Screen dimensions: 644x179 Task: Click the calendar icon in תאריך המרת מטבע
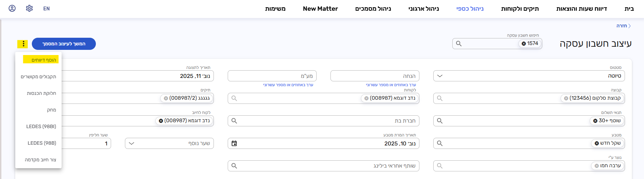coord(234,143)
